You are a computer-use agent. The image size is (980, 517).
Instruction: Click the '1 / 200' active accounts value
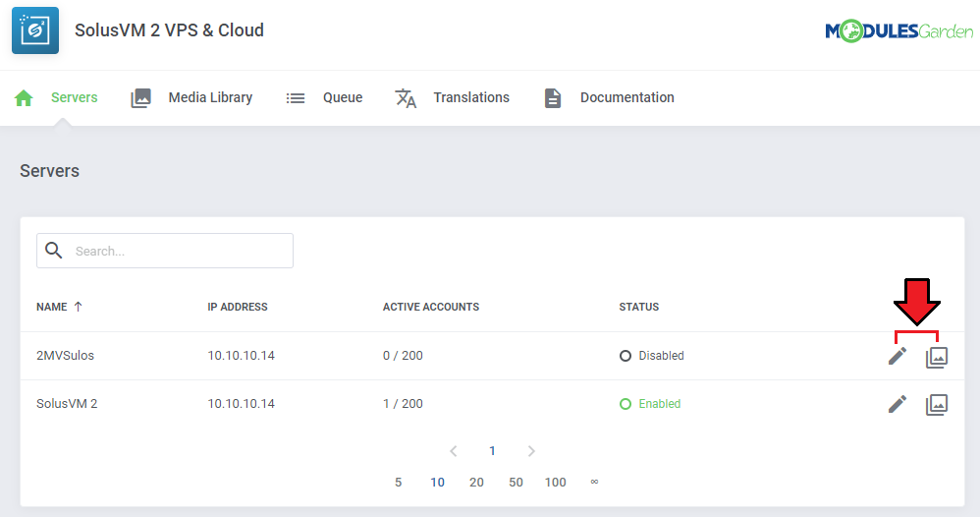point(403,404)
